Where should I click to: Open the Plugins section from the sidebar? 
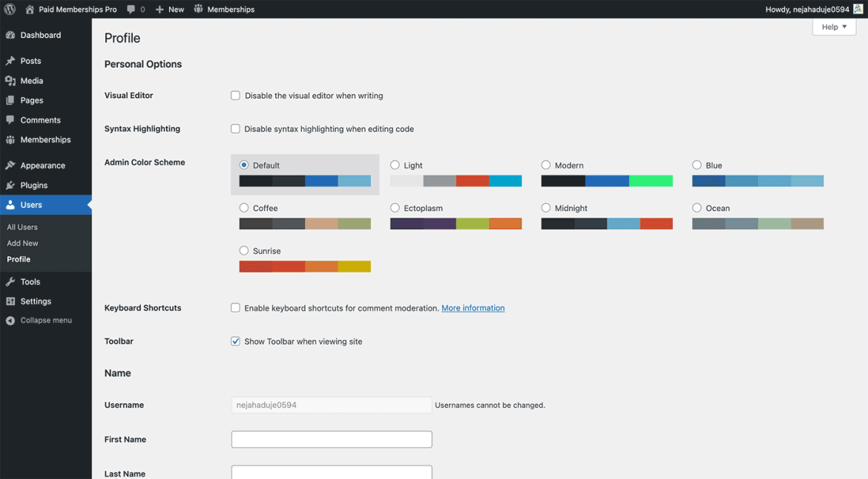coord(33,184)
